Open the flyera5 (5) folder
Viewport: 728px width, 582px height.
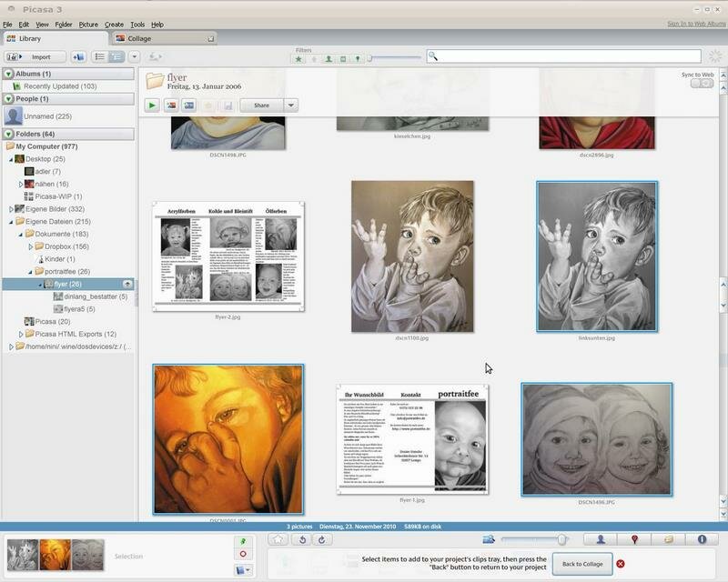point(75,309)
